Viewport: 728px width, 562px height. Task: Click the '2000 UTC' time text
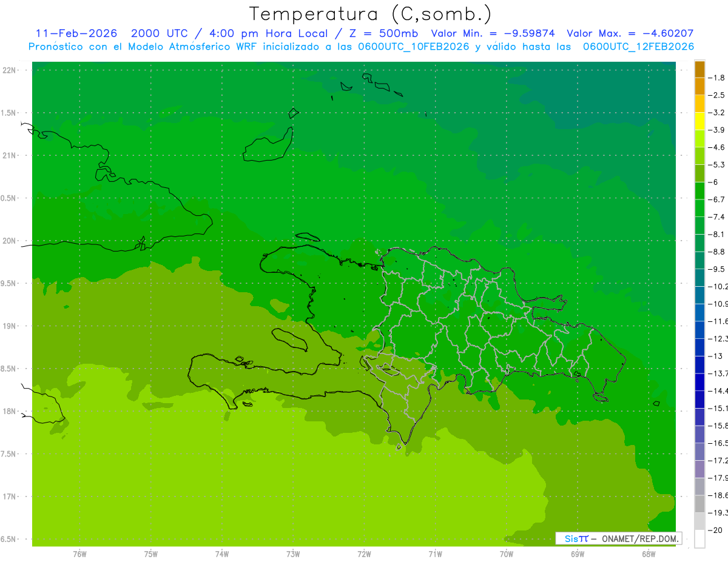pos(159,34)
